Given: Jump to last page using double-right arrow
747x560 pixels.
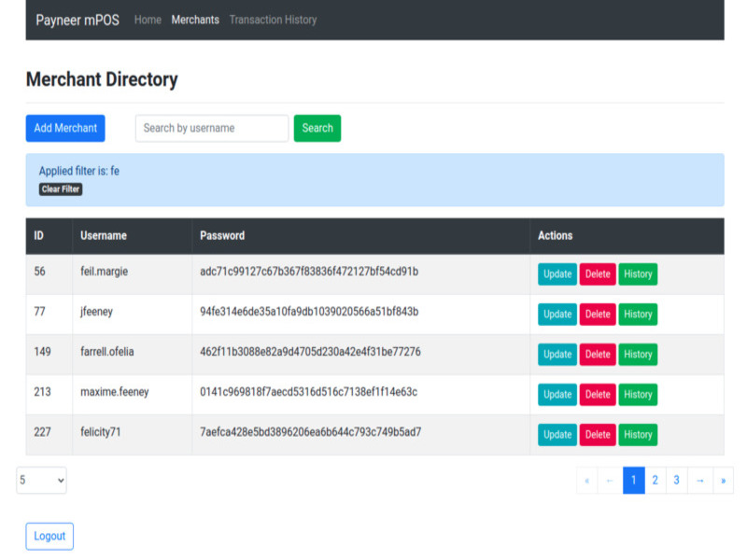Looking at the screenshot, I should click(x=723, y=480).
